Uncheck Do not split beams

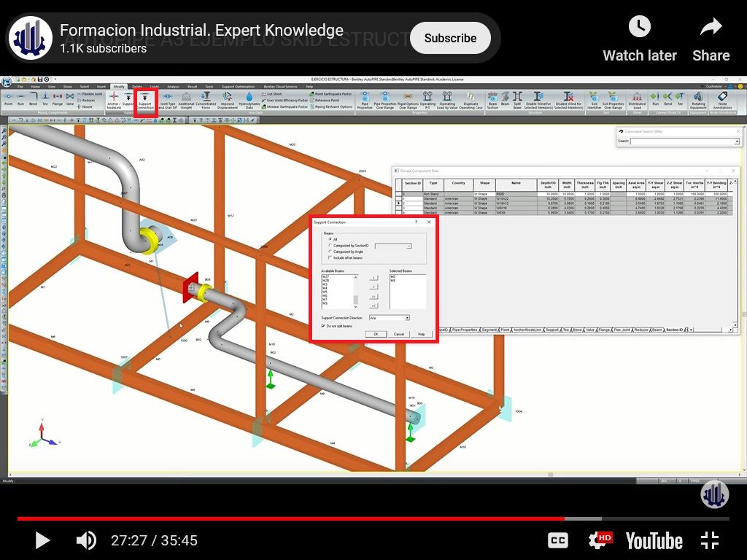323,326
